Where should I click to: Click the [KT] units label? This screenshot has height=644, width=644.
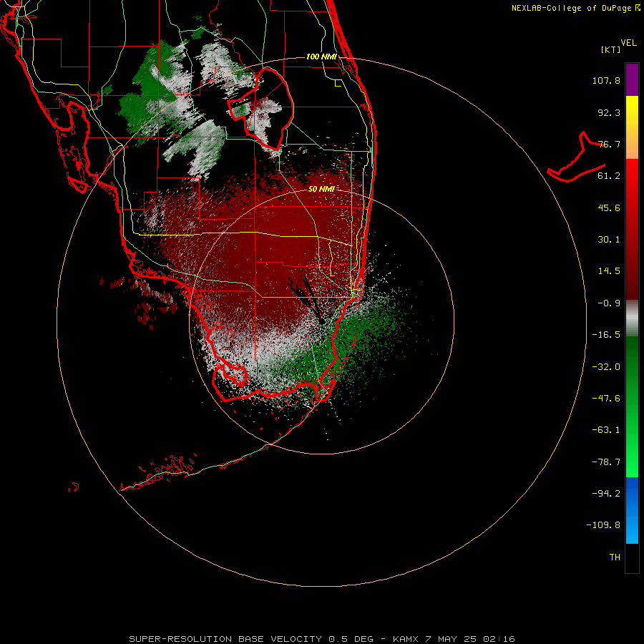click(611, 49)
